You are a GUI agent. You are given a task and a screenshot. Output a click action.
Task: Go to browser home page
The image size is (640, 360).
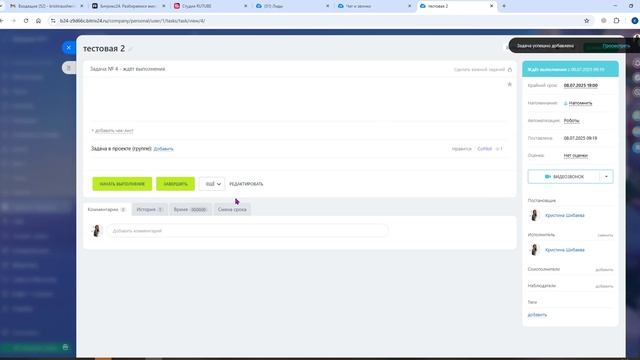[38, 20]
